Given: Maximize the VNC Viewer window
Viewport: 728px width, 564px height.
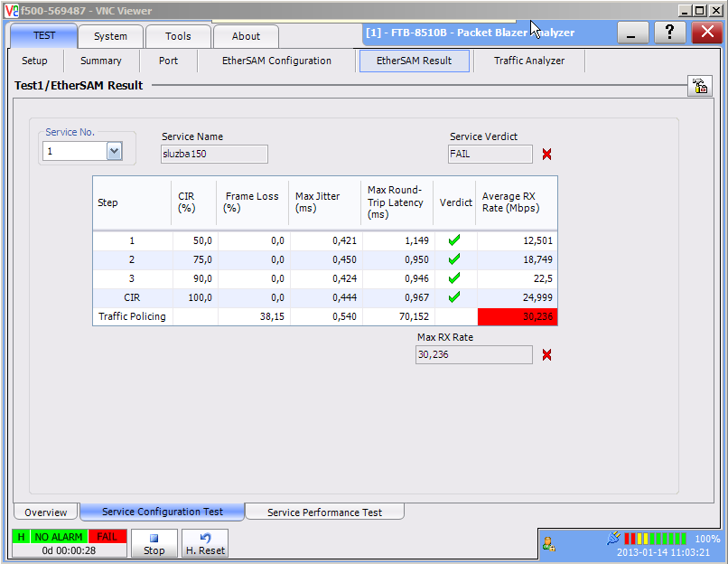Looking at the screenshot, I should [700, 10].
